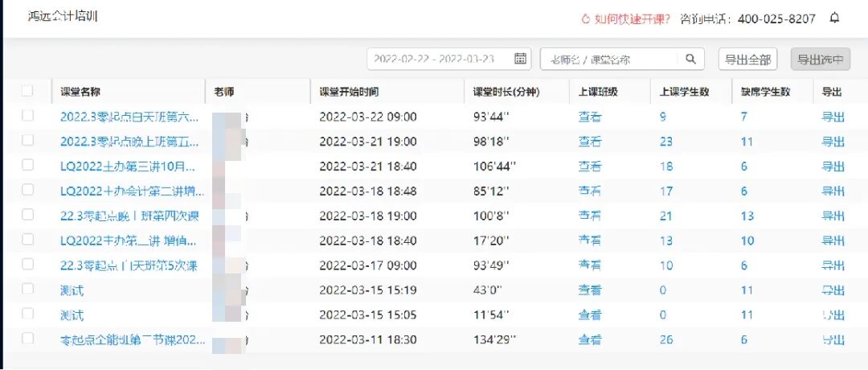
Task: Check the row for 2022-03-18 18:48 class
Action: (27, 190)
